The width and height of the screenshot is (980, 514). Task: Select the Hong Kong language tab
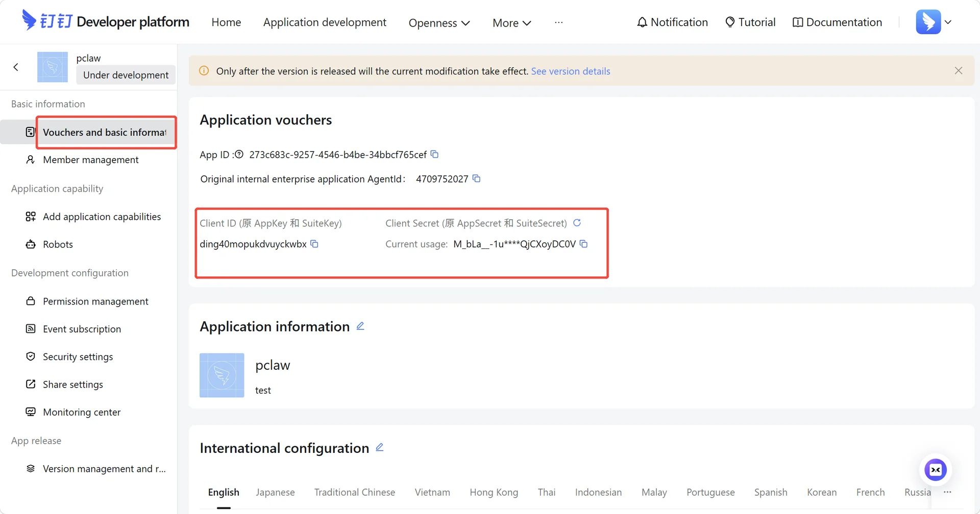(x=494, y=492)
